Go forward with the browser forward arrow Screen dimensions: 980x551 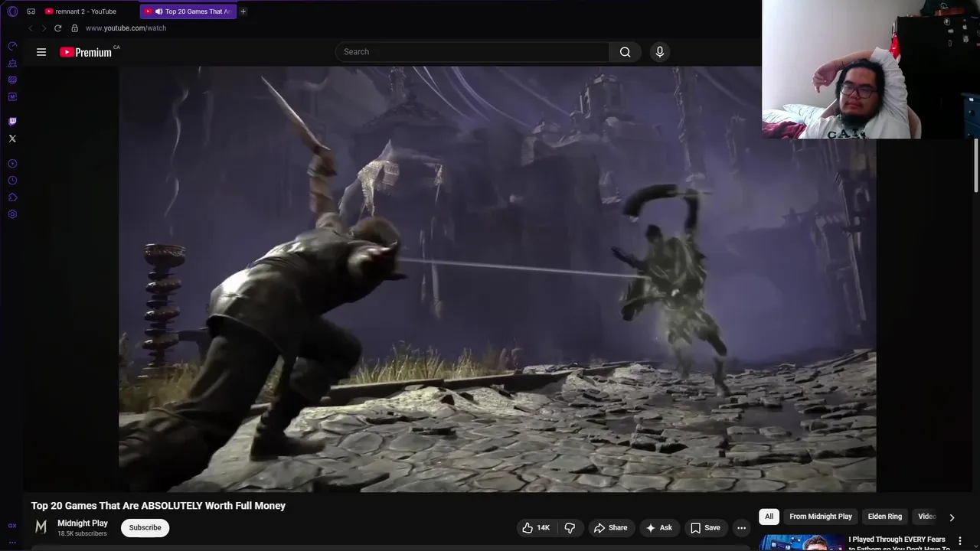click(44, 28)
